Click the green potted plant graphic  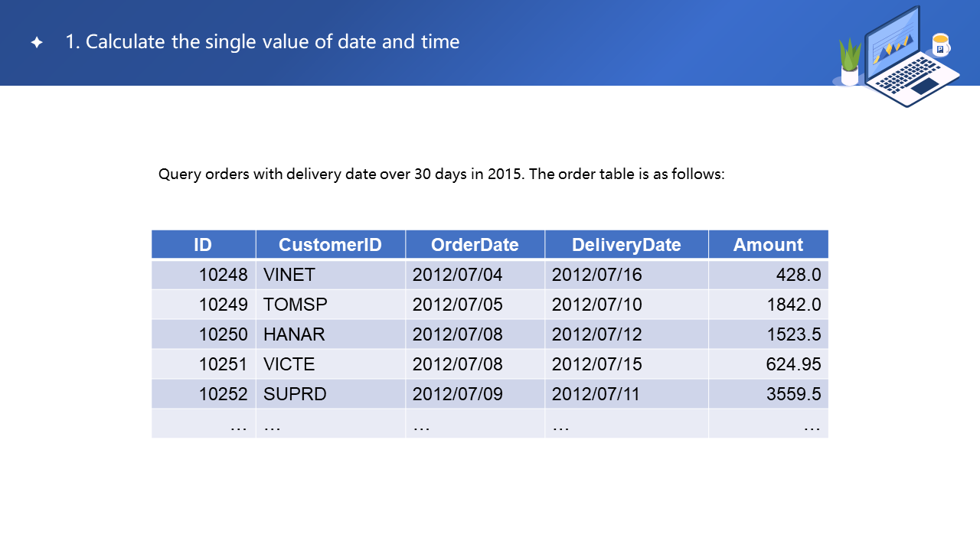(x=850, y=63)
